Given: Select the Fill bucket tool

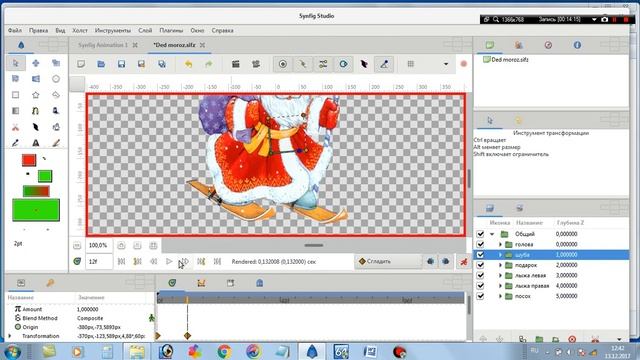Looking at the screenshot, I should pos(56,127).
